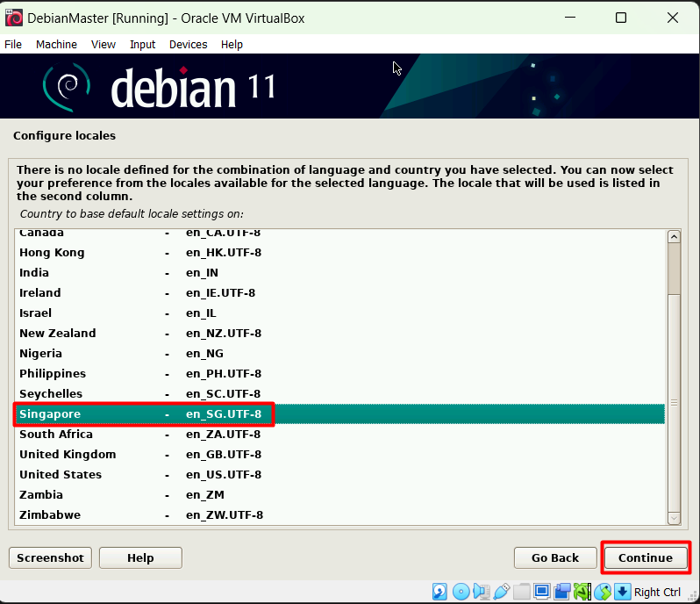Screen dimensions: 700x604
Task: Open the Devices menu
Action: (x=188, y=45)
